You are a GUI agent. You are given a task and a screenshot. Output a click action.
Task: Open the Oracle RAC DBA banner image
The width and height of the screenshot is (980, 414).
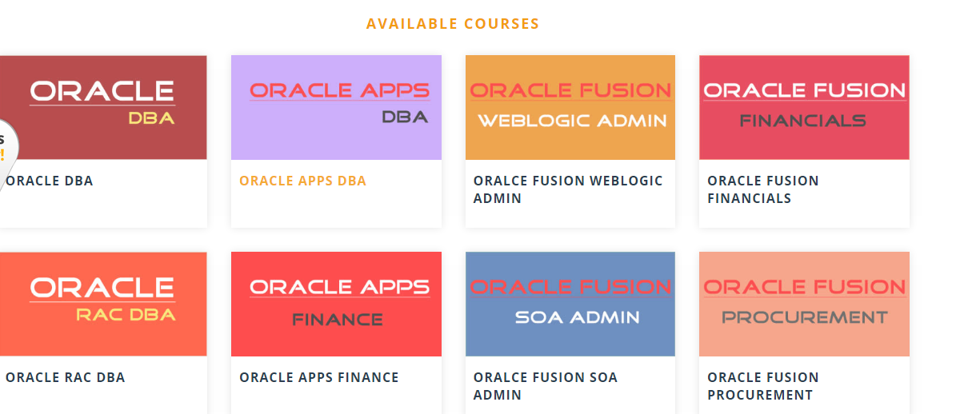pyautogui.click(x=103, y=304)
